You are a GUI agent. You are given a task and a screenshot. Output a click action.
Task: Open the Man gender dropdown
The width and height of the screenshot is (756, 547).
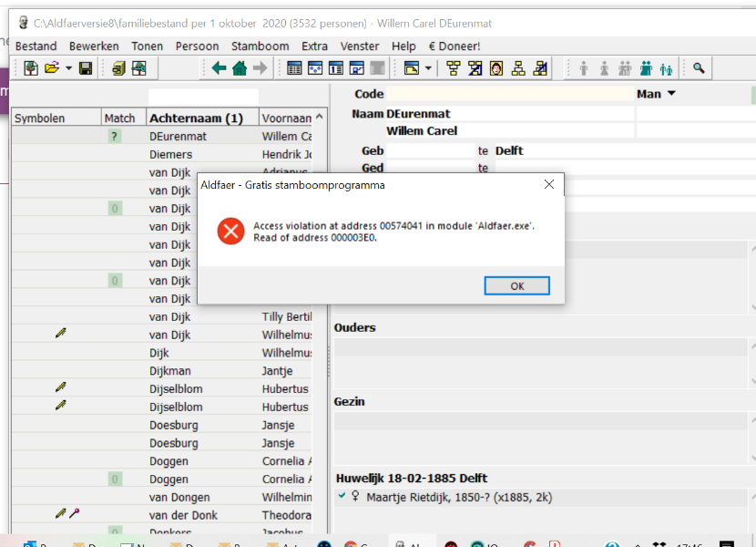pyautogui.click(x=671, y=94)
